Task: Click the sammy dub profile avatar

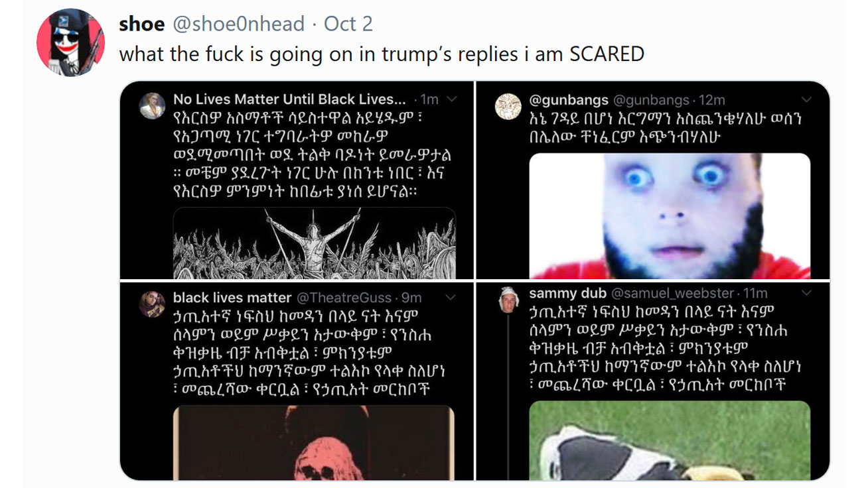Action: click(508, 299)
